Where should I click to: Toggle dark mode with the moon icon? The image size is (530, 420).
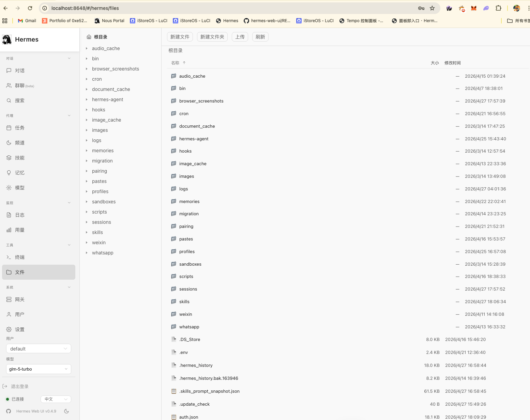click(67, 411)
